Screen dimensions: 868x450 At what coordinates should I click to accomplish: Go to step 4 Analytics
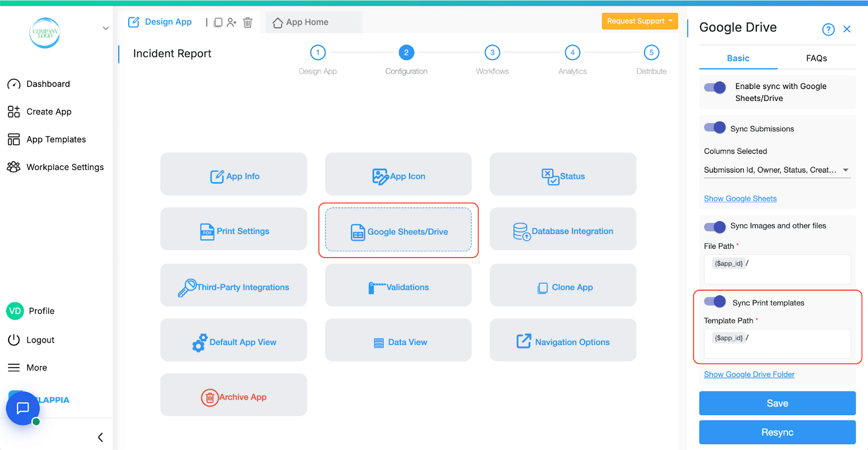[x=573, y=53]
